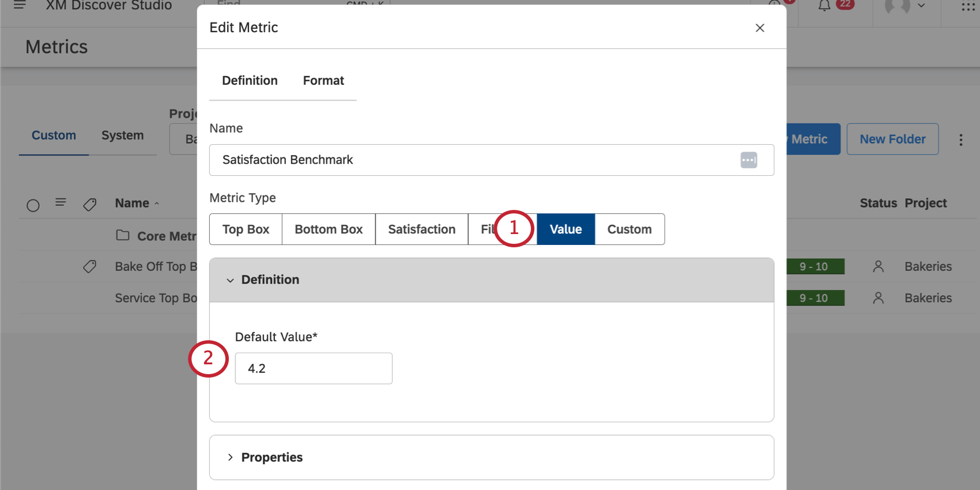This screenshot has height=490, width=980.
Task: Switch to the Format tab
Action: point(323,81)
